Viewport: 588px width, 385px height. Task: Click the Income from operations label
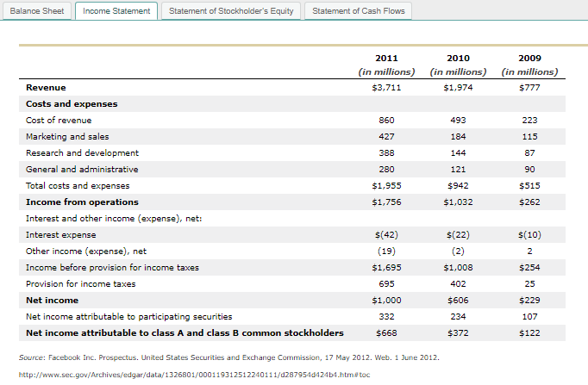click(82, 202)
